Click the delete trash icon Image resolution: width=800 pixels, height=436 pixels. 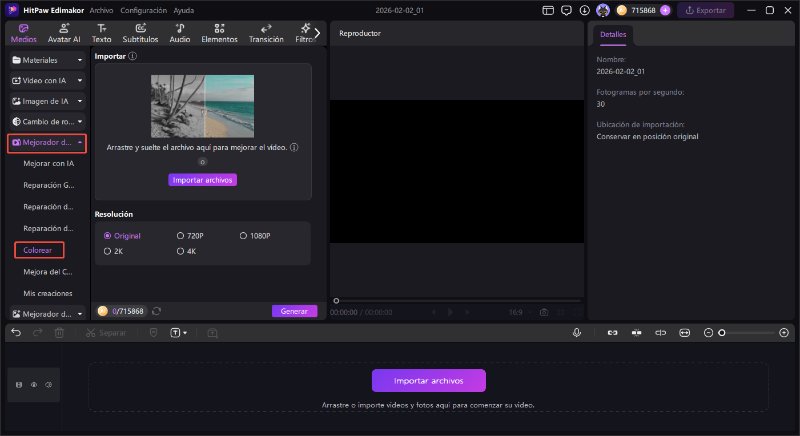(x=59, y=333)
